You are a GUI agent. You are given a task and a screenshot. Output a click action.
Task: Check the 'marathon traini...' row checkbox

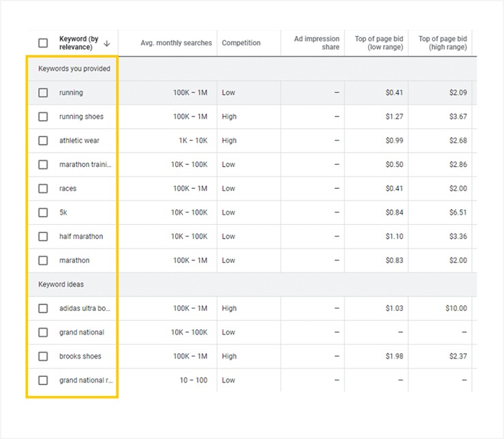43,164
